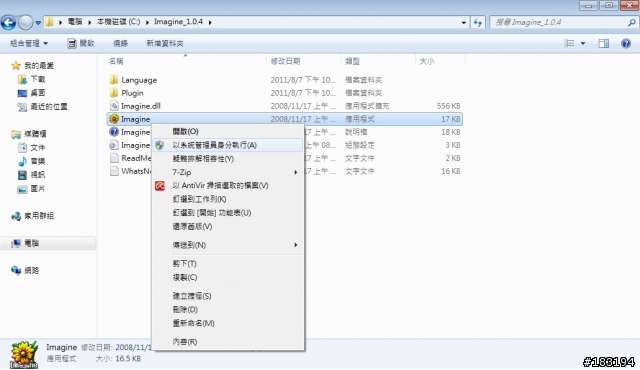
Task: Click the Imagine_1.0.4 breadcrumb segment
Action: click(x=178, y=22)
